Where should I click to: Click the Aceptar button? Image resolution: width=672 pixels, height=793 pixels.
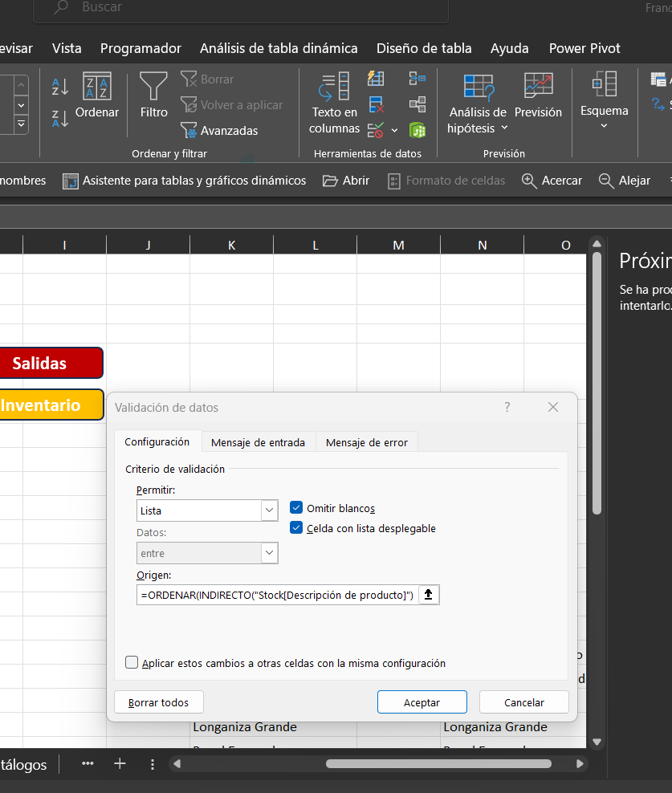(x=422, y=701)
